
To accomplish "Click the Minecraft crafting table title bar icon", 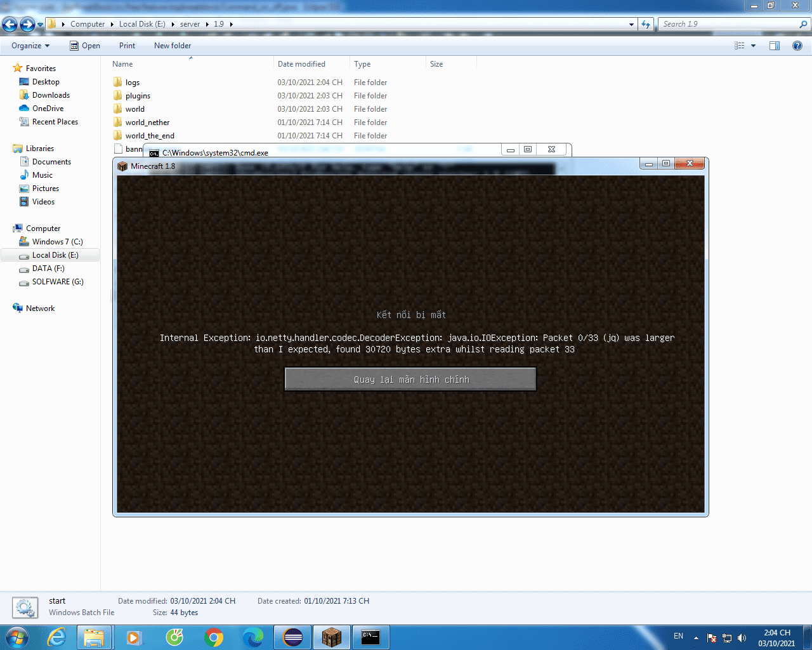I will point(122,166).
